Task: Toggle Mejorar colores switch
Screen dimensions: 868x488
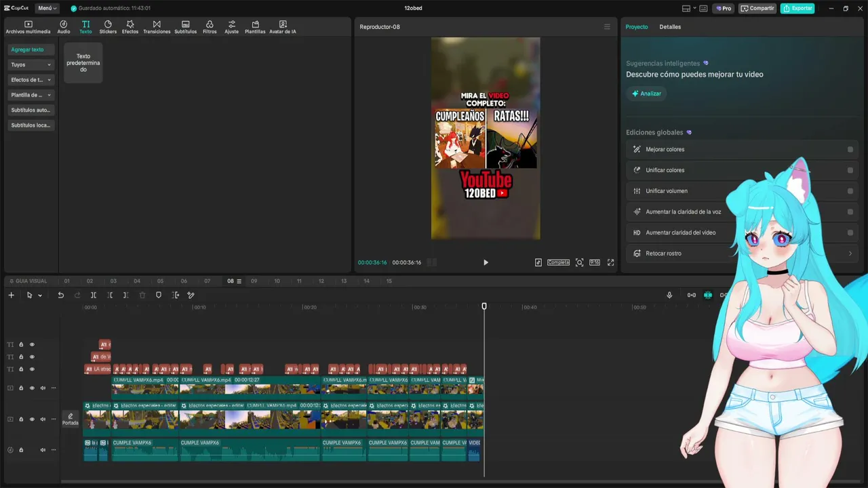Action: [850, 150]
